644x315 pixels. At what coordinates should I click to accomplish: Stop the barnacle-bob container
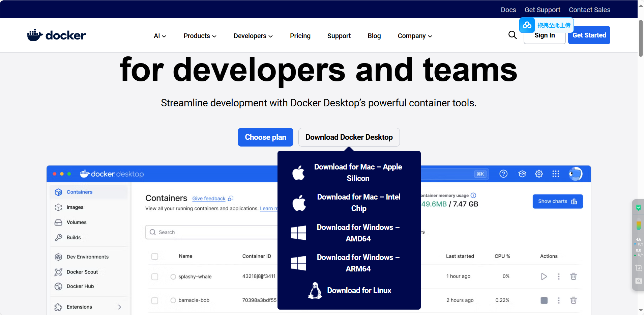coord(544,300)
